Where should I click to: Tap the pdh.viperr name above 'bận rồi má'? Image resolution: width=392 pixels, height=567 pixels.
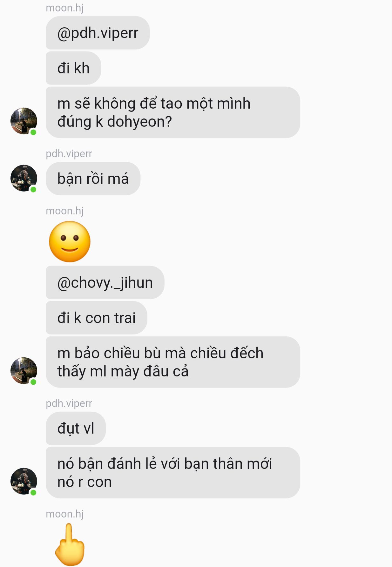[69, 154]
